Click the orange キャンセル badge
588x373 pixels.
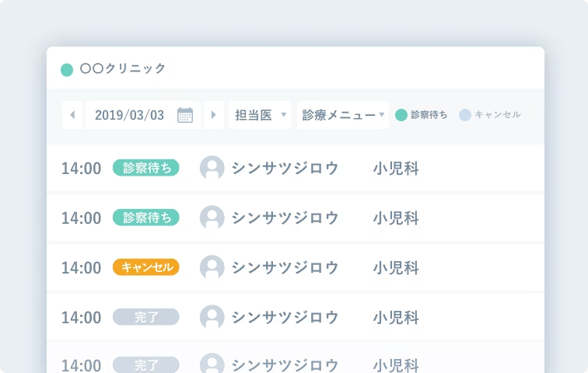(x=146, y=267)
